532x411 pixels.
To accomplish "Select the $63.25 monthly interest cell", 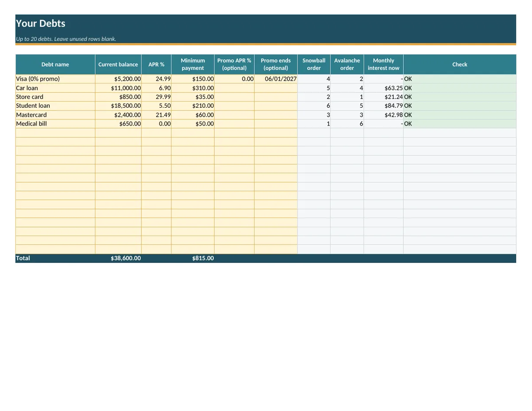I will 383,88.
